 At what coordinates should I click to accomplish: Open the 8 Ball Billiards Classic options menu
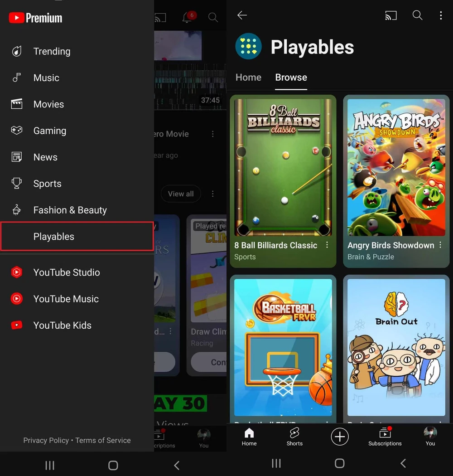coord(327,245)
